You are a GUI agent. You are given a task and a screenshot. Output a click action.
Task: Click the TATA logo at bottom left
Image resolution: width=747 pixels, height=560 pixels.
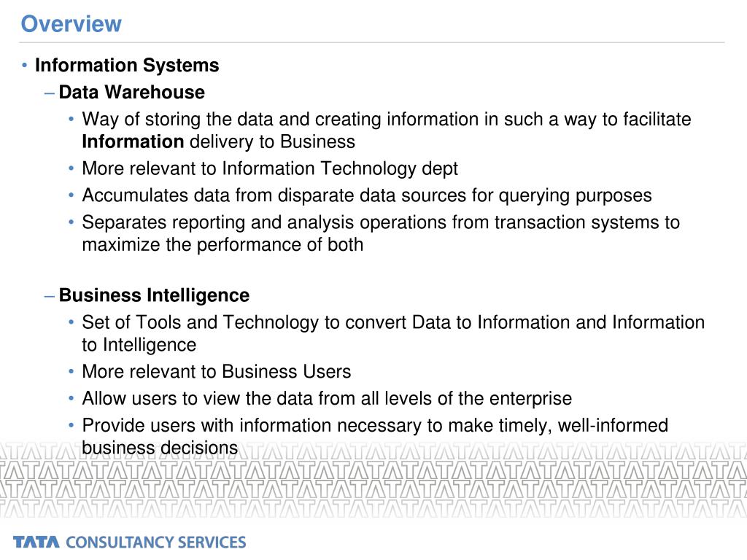click(x=36, y=542)
